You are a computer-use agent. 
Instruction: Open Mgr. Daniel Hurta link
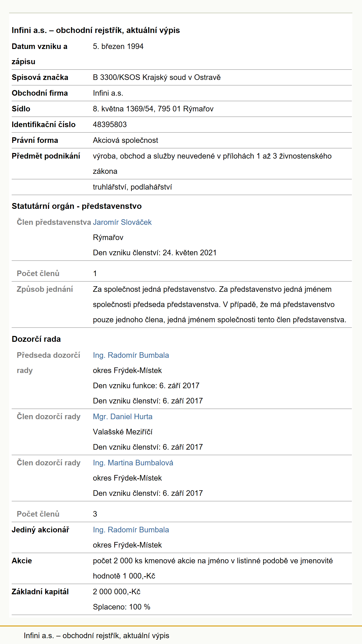(x=123, y=417)
